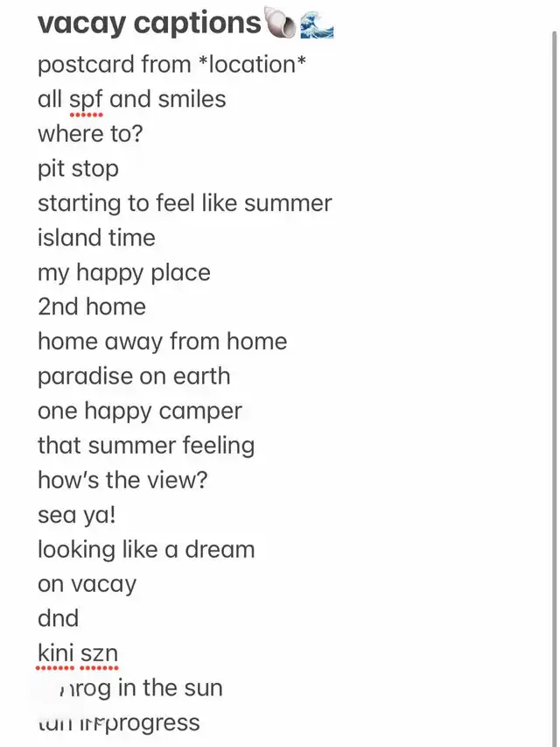The height and width of the screenshot is (747, 560).
Task: Place cursor on "postcard from *location*" line
Action: [171, 65]
